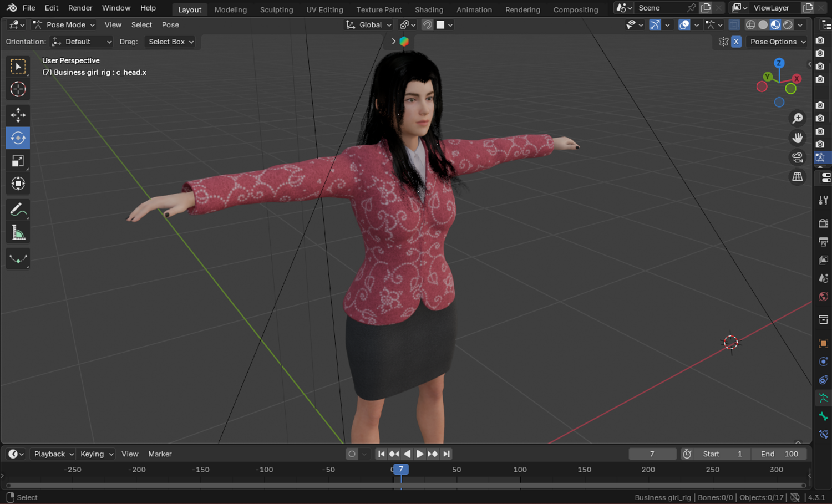Jump to the animation start frame

click(381, 454)
